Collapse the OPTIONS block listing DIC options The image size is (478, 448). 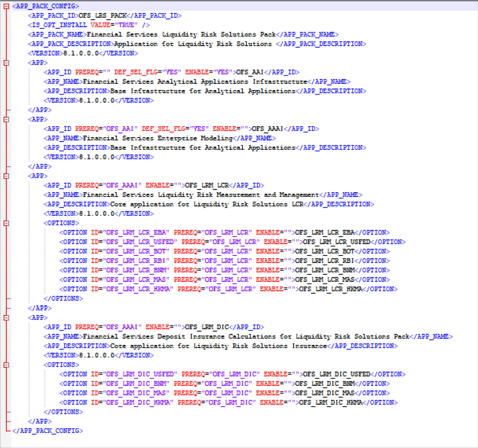tap(6, 365)
